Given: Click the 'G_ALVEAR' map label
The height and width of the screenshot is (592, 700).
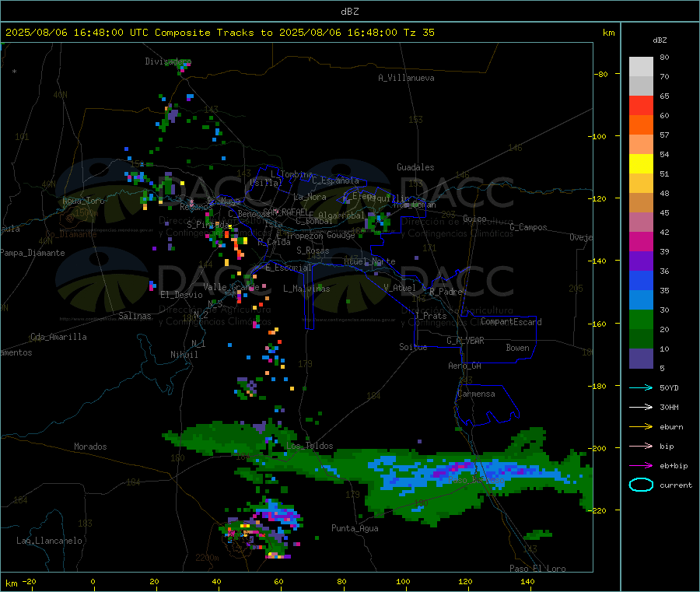Looking at the screenshot, I should click(x=465, y=341).
